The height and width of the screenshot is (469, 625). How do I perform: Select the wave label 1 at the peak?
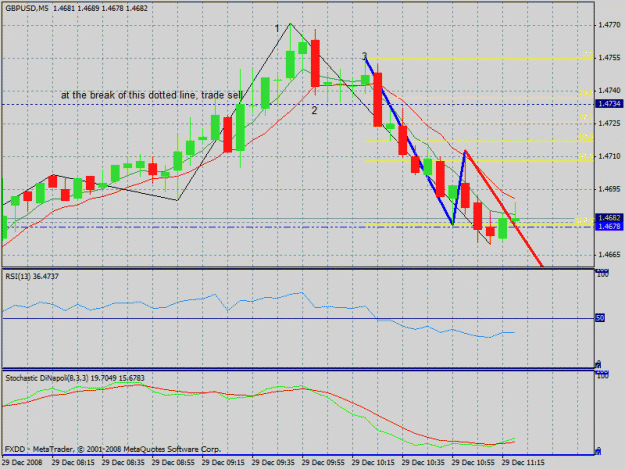[277, 29]
